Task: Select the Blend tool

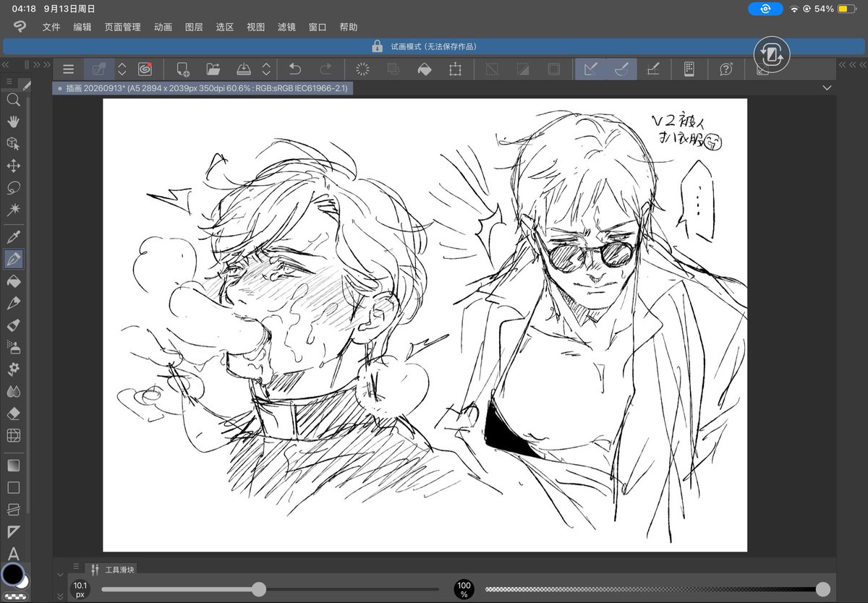Action: click(13, 391)
